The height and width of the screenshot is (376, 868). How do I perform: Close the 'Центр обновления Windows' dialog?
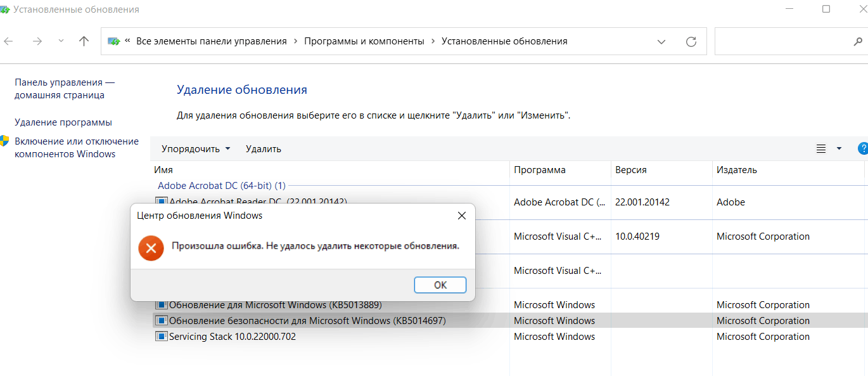click(x=462, y=216)
